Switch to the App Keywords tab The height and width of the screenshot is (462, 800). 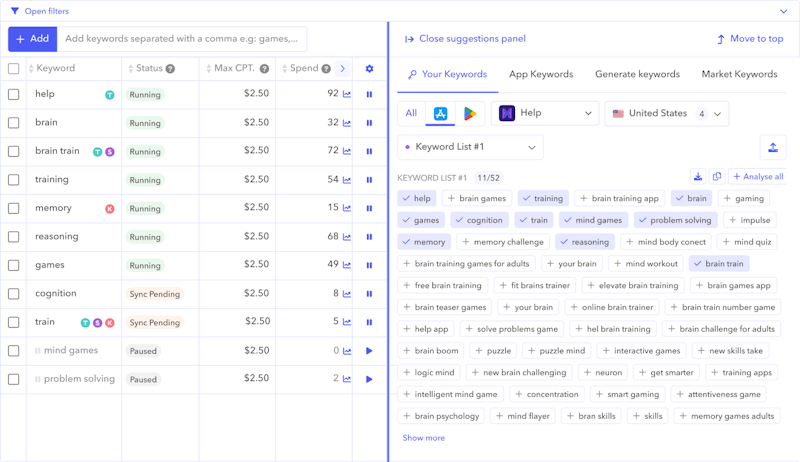coord(541,74)
